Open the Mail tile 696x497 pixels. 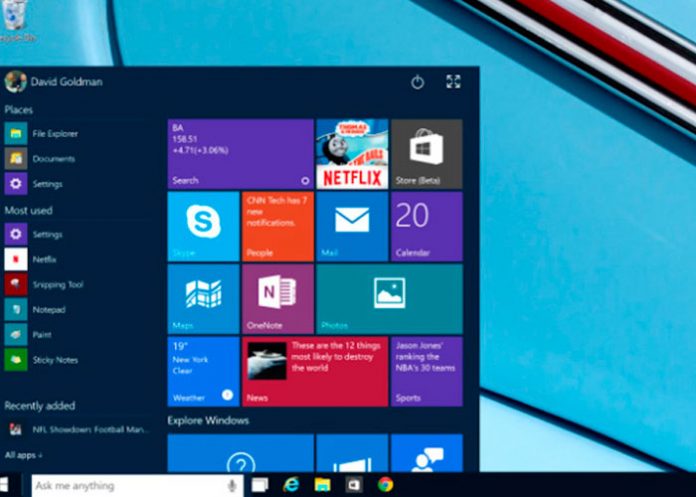(x=352, y=226)
